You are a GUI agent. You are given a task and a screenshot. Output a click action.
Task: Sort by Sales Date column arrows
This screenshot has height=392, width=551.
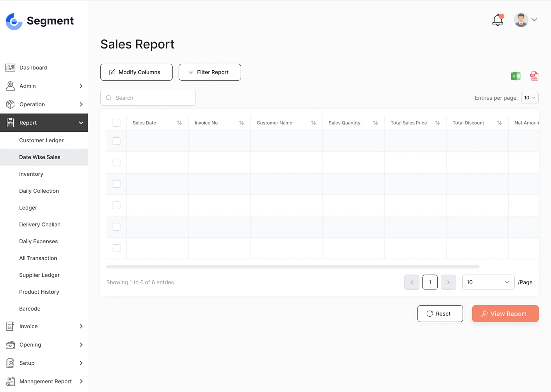(x=179, y=123)
